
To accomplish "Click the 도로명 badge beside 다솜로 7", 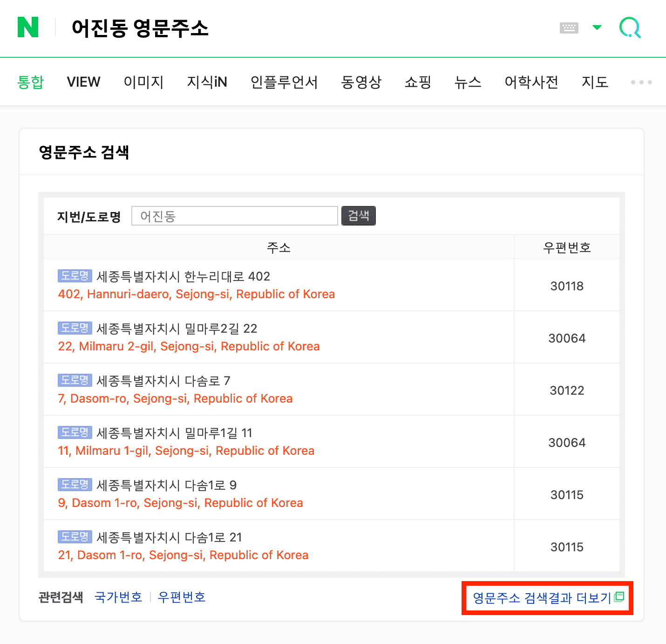I will [74, 380].
